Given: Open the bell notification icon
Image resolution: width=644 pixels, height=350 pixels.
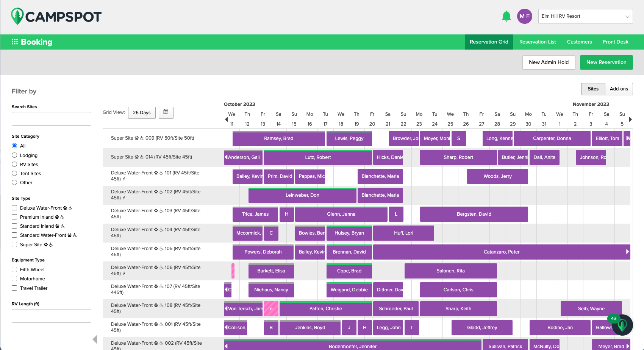Looking at the screenshot, I should 506,16.
